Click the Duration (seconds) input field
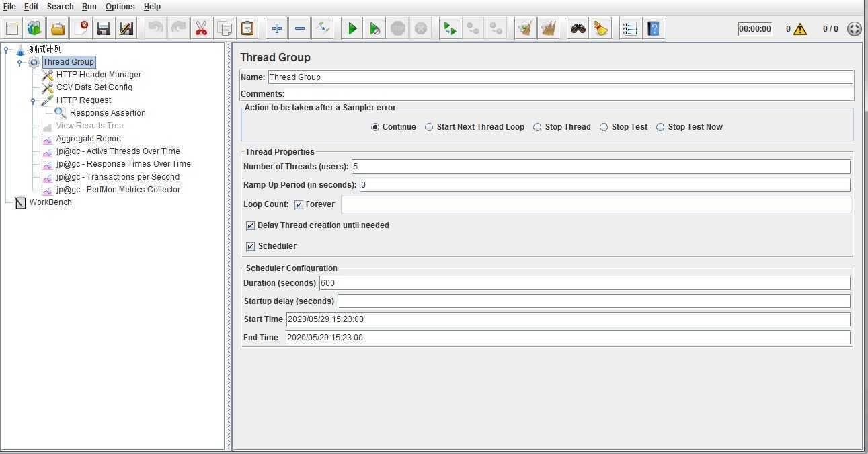 (x=584, y=283)
